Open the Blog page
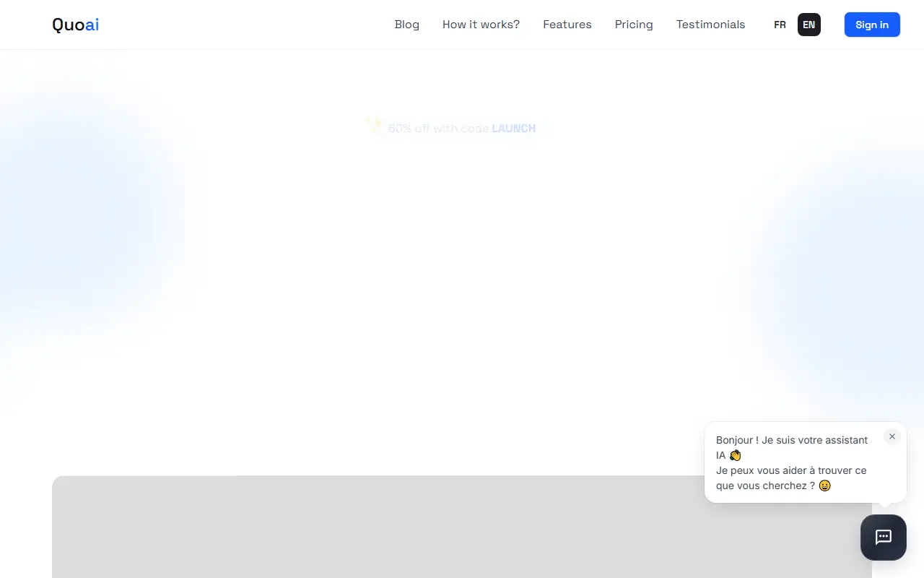The width and height of the screenshot is (924, 578). (x=407, y=25)
